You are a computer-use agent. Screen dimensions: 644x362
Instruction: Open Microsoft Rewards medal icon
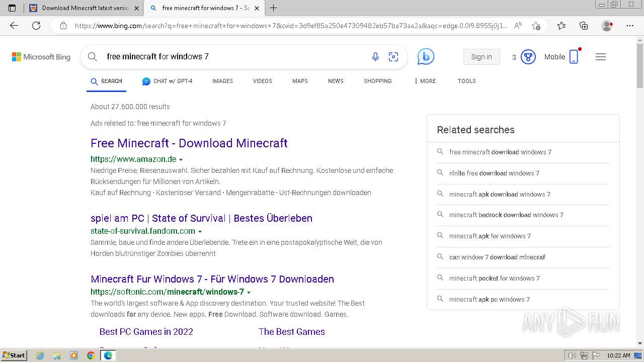point(528,57)
